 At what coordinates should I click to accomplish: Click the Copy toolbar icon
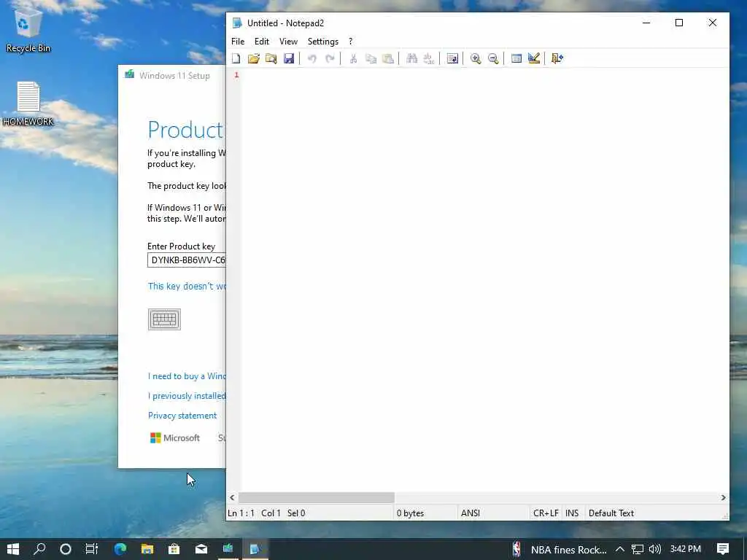(371, 58)
